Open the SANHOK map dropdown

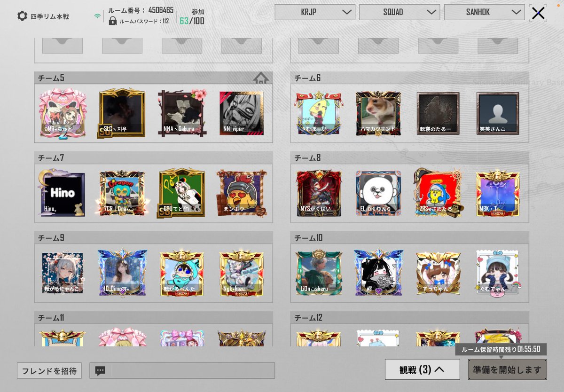(484, 12)
